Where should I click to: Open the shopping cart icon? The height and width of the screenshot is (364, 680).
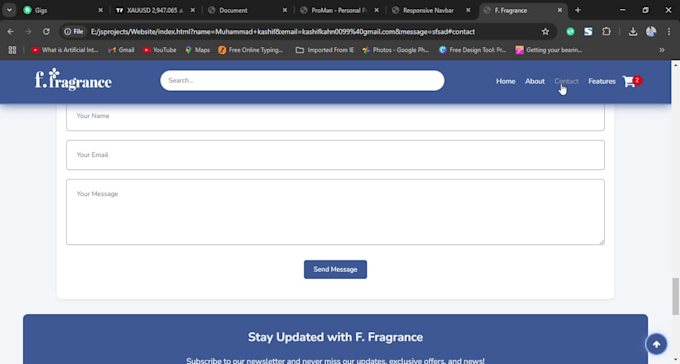coord(628,82)
